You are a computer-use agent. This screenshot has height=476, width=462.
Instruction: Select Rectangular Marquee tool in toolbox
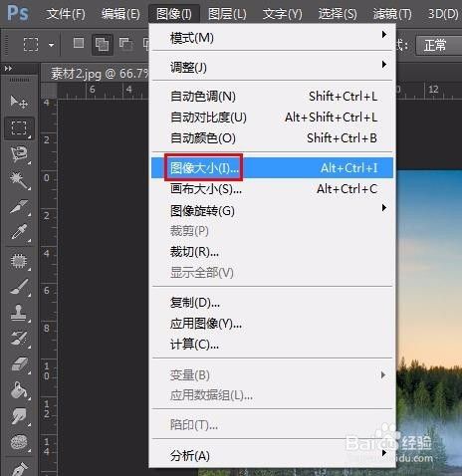[19, 128]
